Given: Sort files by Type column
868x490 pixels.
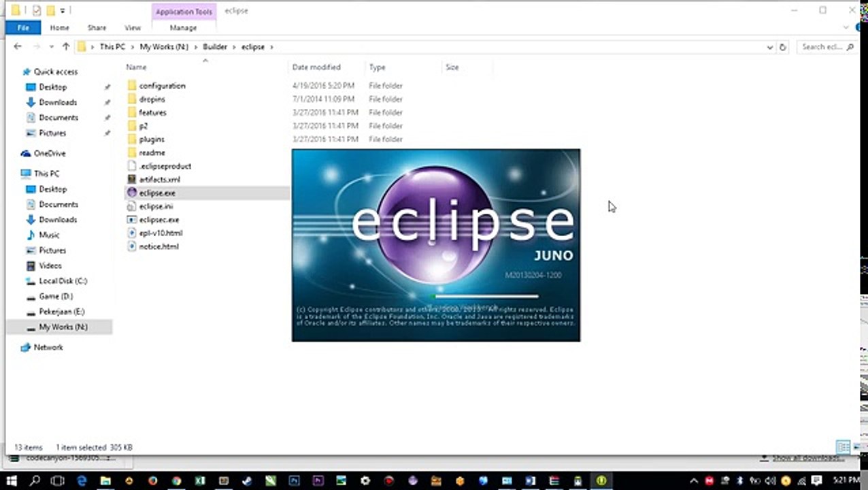Looking at the screenshot, I should coord(377,67).
